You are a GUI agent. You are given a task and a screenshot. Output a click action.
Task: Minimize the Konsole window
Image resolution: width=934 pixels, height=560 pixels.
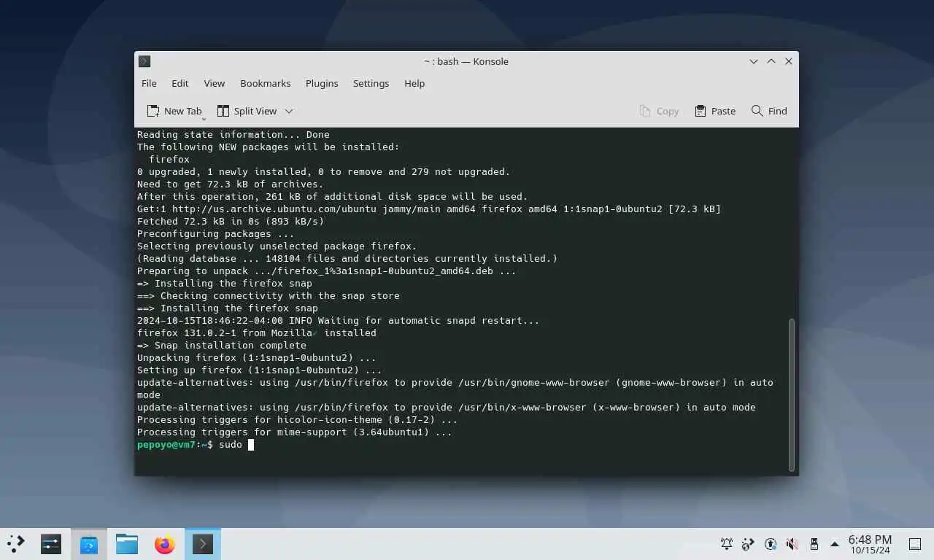coord(754,61)
